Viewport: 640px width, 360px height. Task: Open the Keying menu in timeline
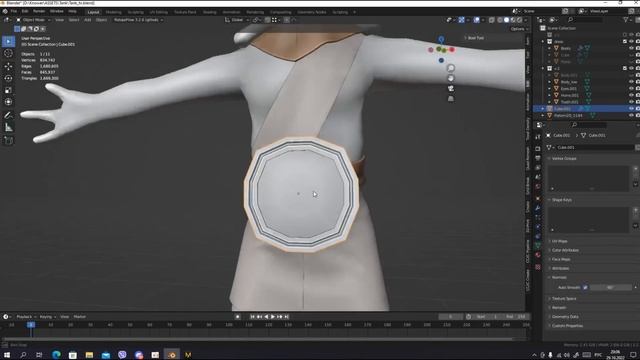[x=47, y=317]
